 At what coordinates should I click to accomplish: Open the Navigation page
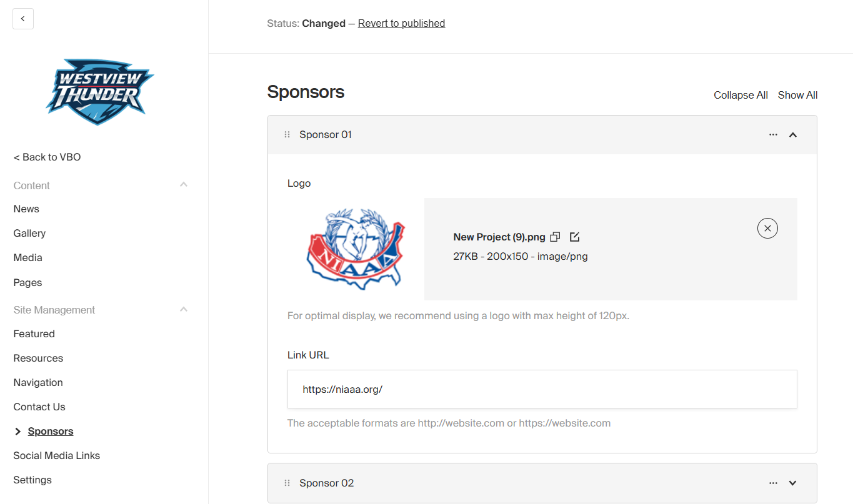38,382
